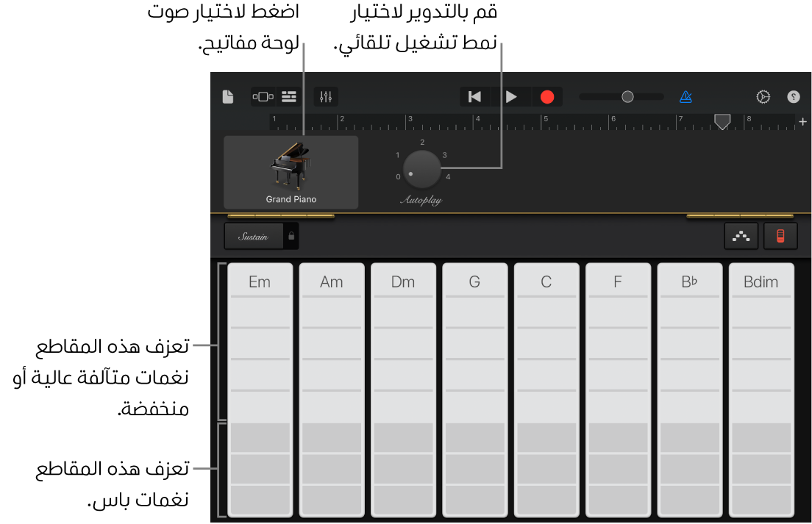
Task: Play the G chord strip label
Action: [x=474, y=281]
